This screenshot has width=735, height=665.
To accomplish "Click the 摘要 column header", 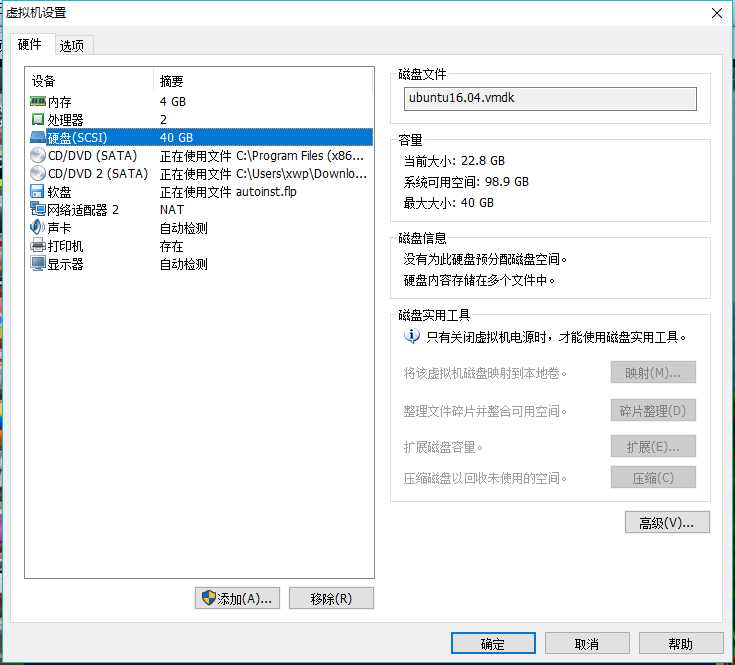I will [x=172, y=81].
